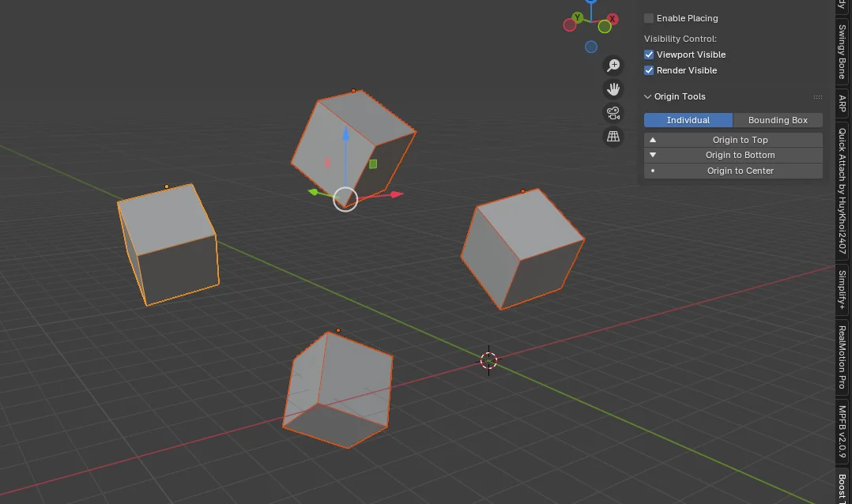852x504 pixels.
Task: Toggle camera view using the camera icon
Action: (613, 112)
